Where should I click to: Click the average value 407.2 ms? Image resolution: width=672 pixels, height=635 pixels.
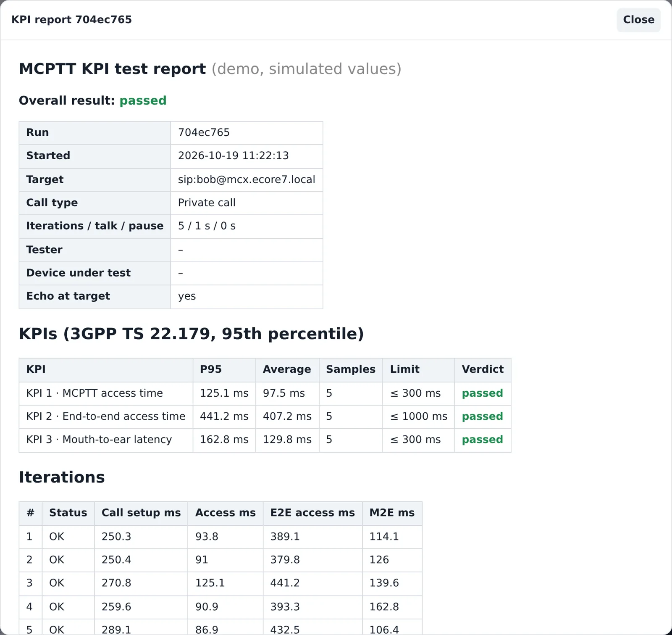coord(287,416)
